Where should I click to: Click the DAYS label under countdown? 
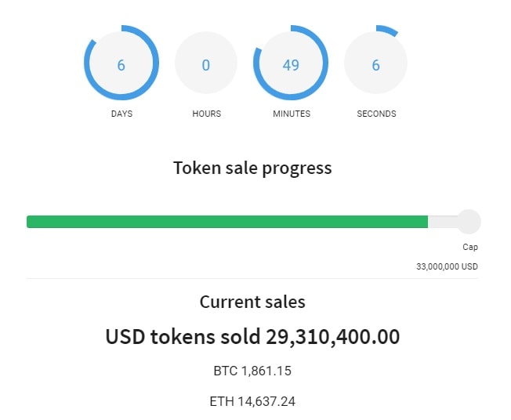coord(121,114)
